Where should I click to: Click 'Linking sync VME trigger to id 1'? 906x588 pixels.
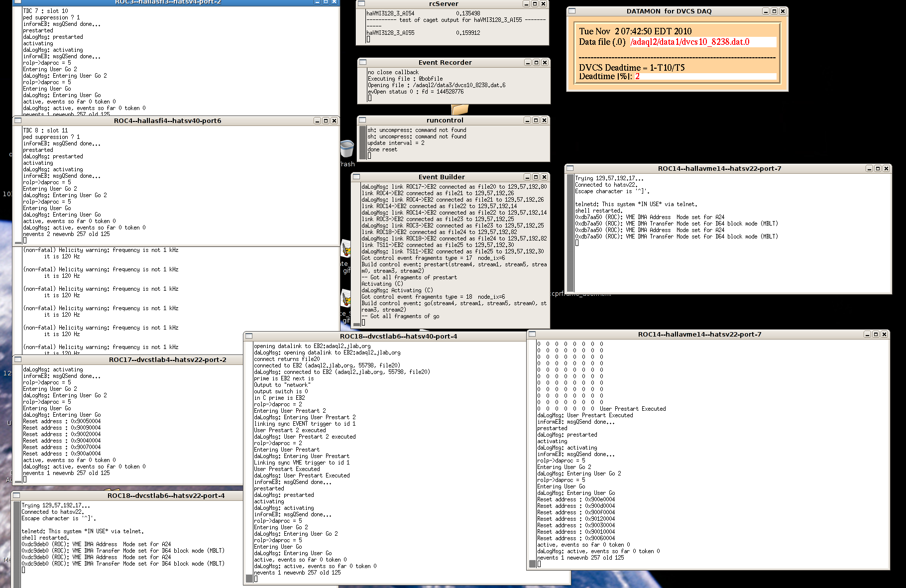[x=302, y=463]
